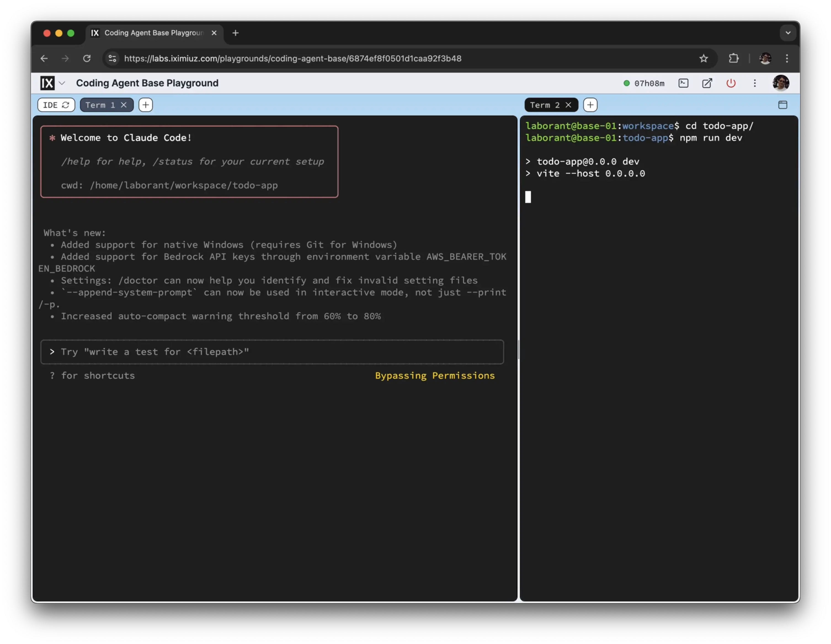Viewport: 831px width, 644px height.
Task: Close the Term 2 tab
Action: [x=568, y=105]
